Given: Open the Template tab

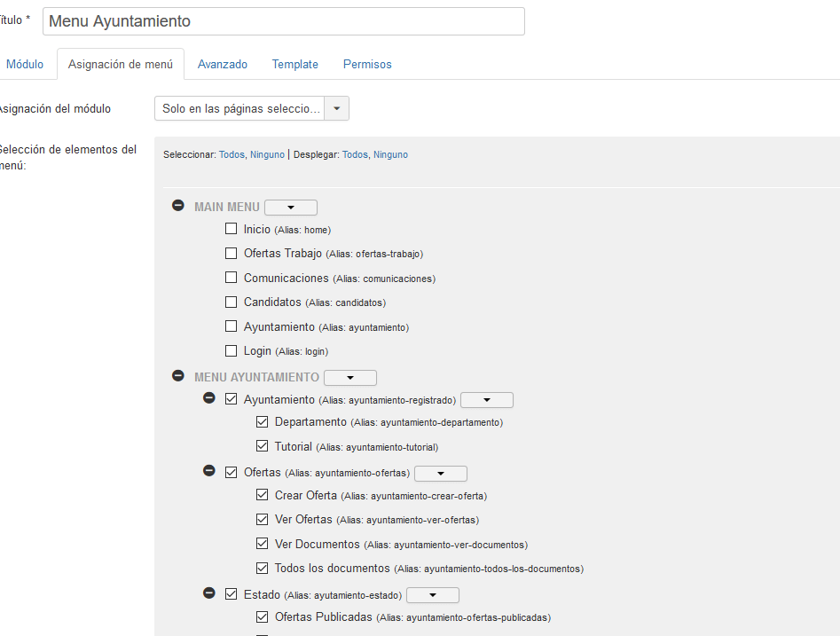Looking at the screenshot, I should pyautogui.click(x=295, y=64).
